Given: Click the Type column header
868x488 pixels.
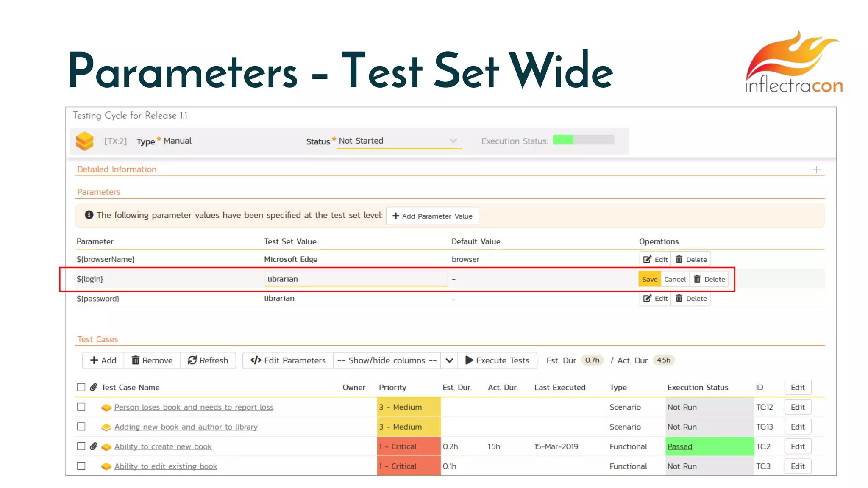Looking at the screenshot, I should [x=618, y=387].
